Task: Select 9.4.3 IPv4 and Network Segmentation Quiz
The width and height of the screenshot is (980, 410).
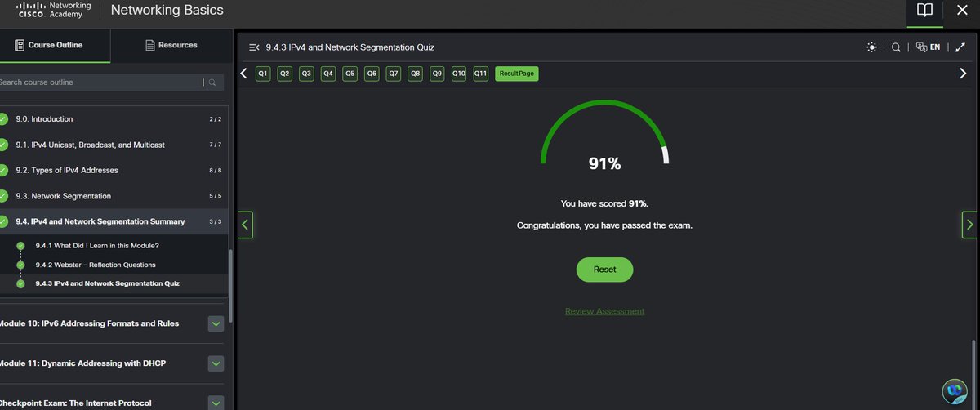Action: click(x=107, y=283)
